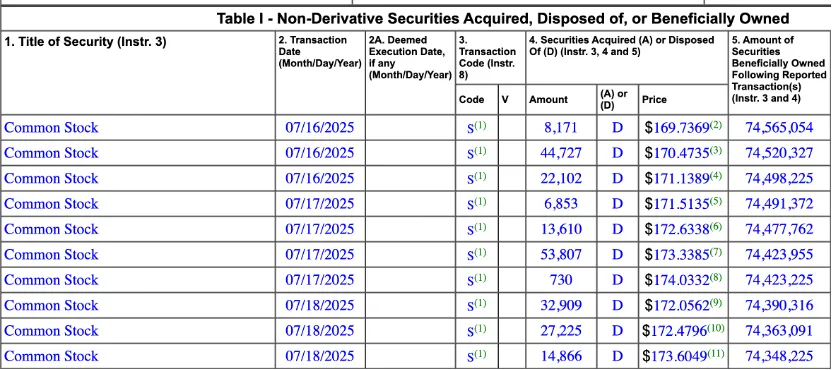
Task: Click footnote (4) beside $171.1389
Action: coord(716,176)
